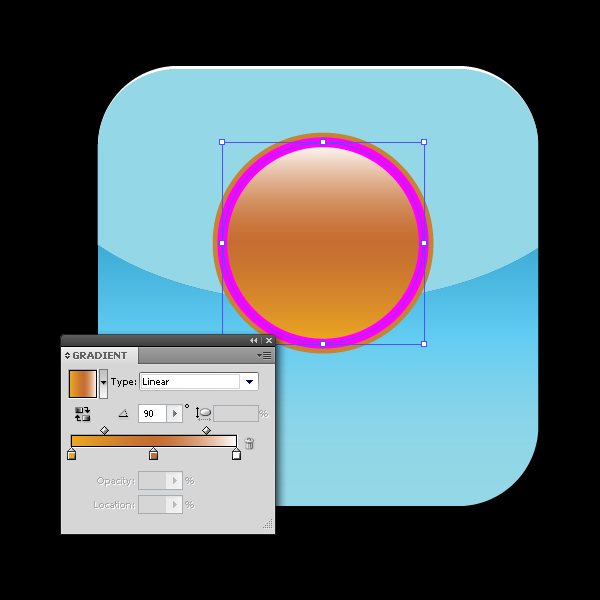Click the top-center selection handle of circle
The image size is (600, 600).
coord(323,142)
